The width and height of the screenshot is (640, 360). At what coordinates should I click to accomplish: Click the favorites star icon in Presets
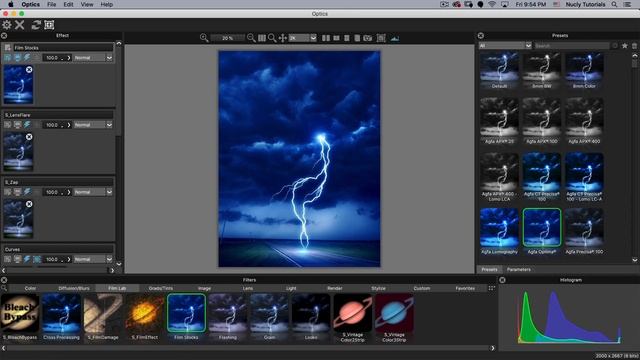[x=624, y=46]
